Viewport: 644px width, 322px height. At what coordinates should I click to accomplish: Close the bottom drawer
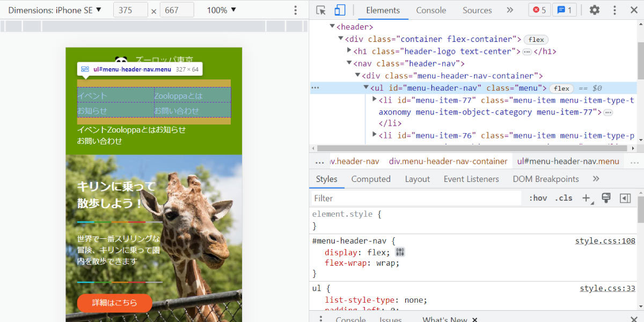point(633,319)
